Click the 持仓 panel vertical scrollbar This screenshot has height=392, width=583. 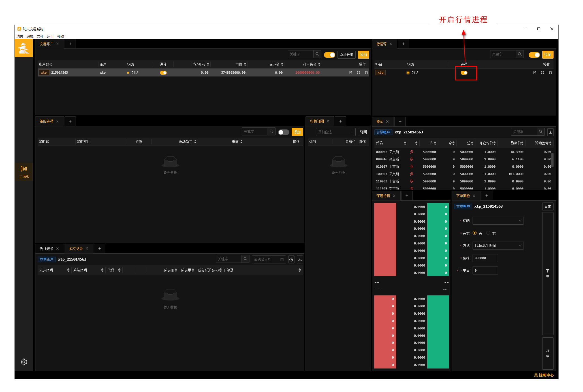pyautogui.click(x=552, y=160)
